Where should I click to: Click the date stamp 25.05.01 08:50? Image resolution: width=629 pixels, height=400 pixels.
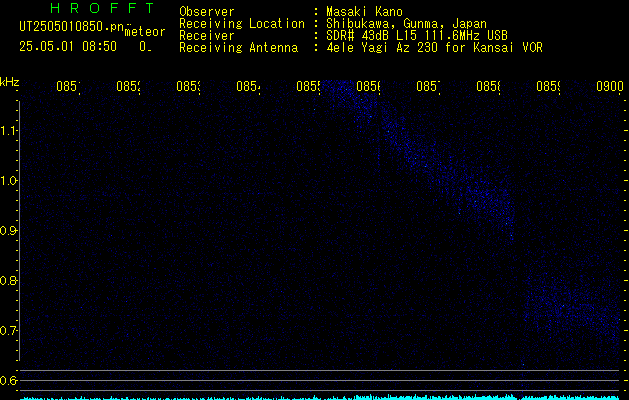pyautogui.click(x=68, y=47)
